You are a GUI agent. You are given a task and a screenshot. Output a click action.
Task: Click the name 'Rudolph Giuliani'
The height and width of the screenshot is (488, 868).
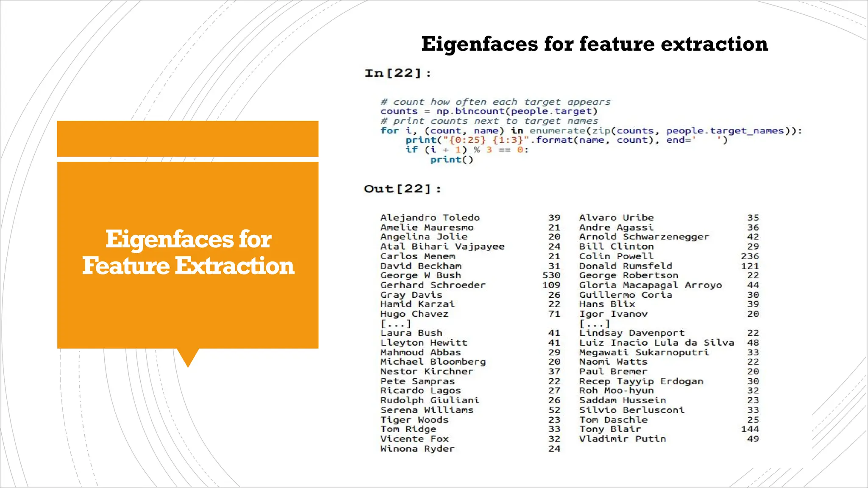tap(430, 400)
